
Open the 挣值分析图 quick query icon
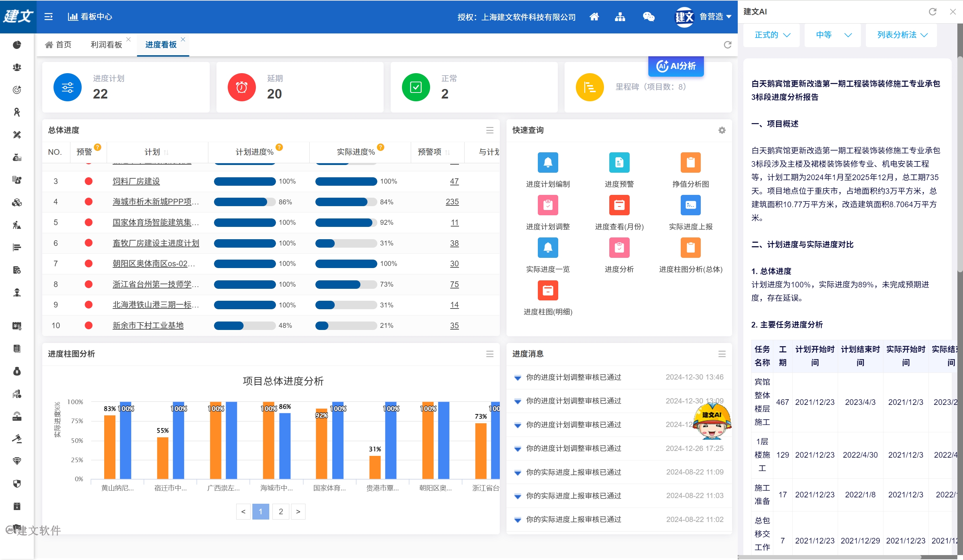click(x=690, y=163)
